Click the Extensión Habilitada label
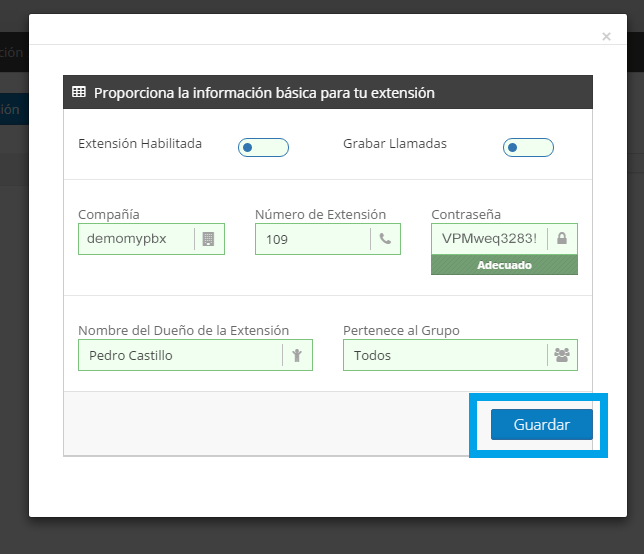Image resolution: width=644 pixels, height=554 pixels. pos(140,143)
